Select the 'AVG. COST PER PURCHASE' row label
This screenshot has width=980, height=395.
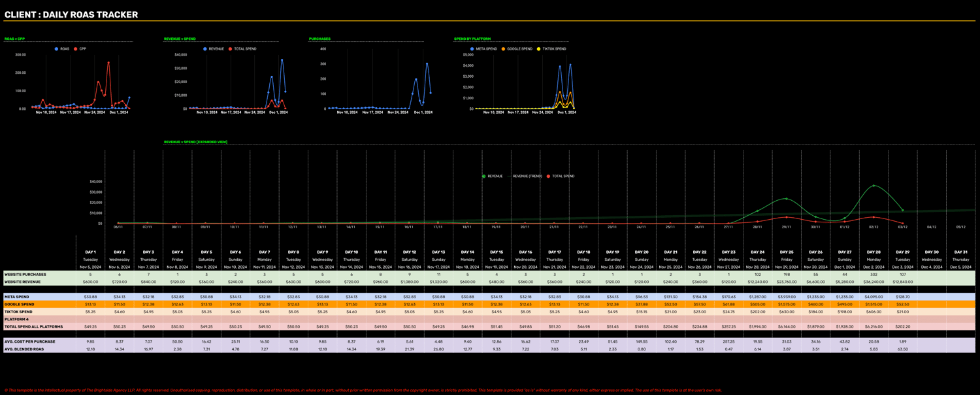click(x=29, y=341)
